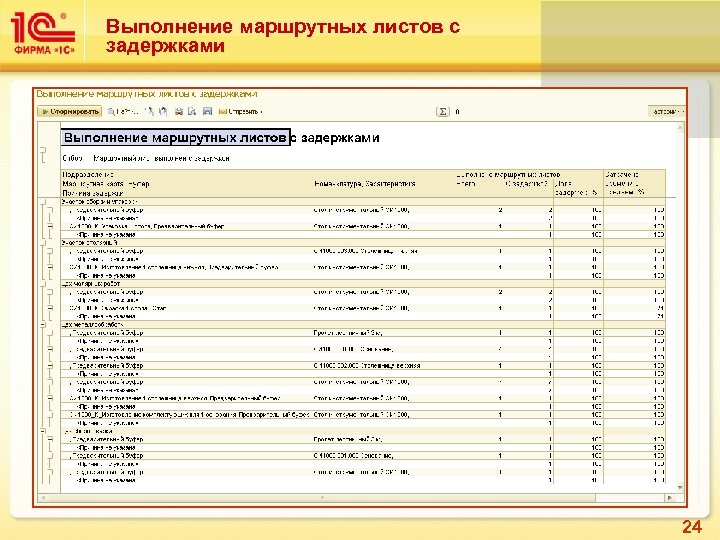Click the Маршрутная карта, Номер header text
The width and height of the screenshot is (720, 540).
coord(106,184)
